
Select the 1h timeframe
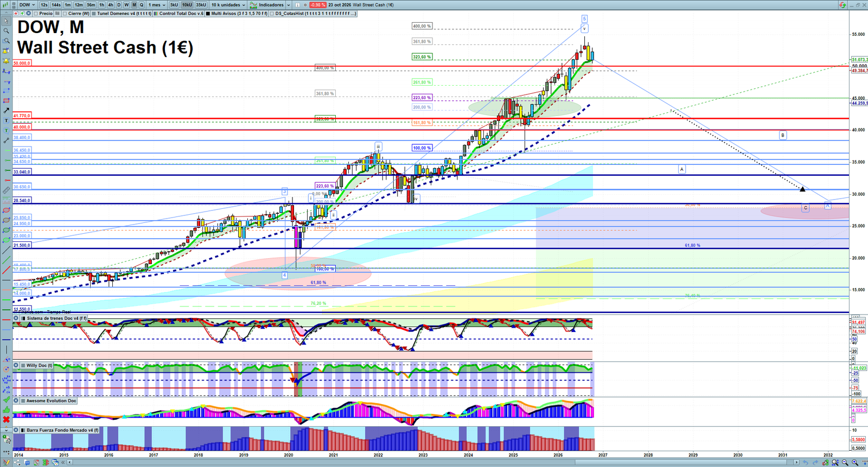(101, 5)
